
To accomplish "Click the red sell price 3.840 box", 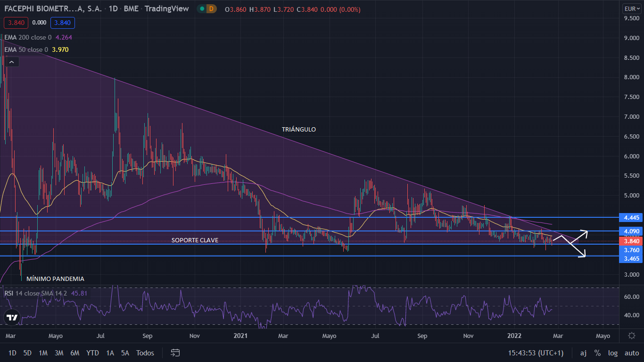I will click(16, 22).
